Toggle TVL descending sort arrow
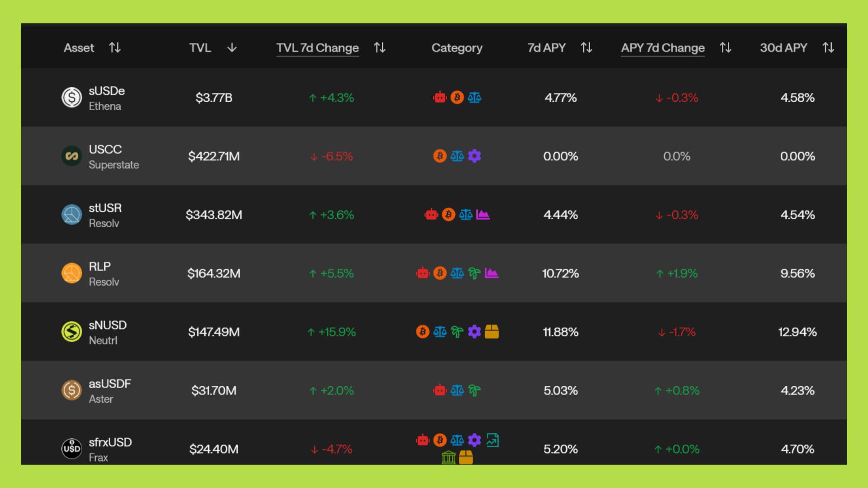This screenshot has height=488, width=868. pyautogui.click(x=232, y=48)
